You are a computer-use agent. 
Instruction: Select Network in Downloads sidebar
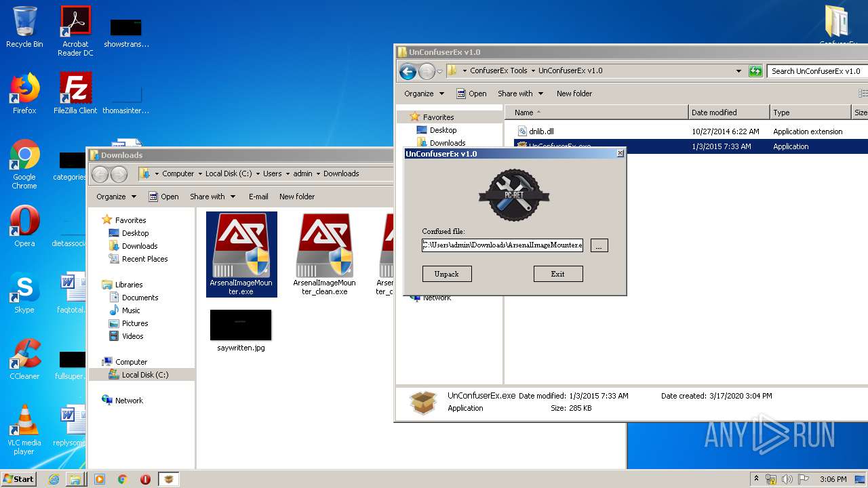pos(129,401)
